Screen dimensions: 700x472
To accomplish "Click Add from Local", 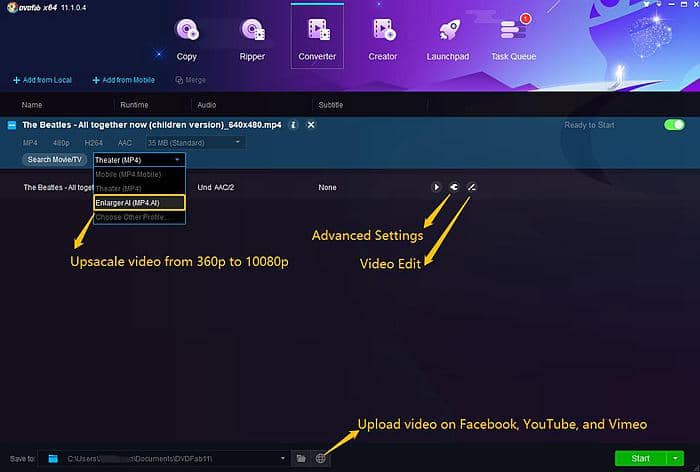I will [x=42, y=80].
